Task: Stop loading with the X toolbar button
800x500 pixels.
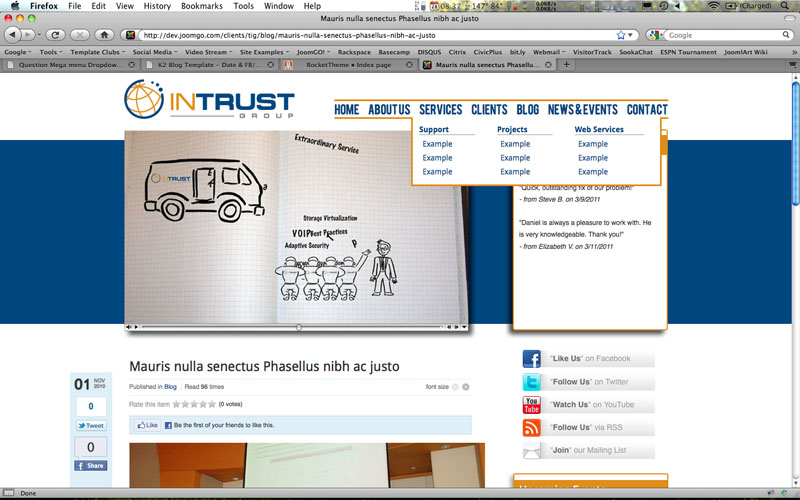Action: click(79, 35)
